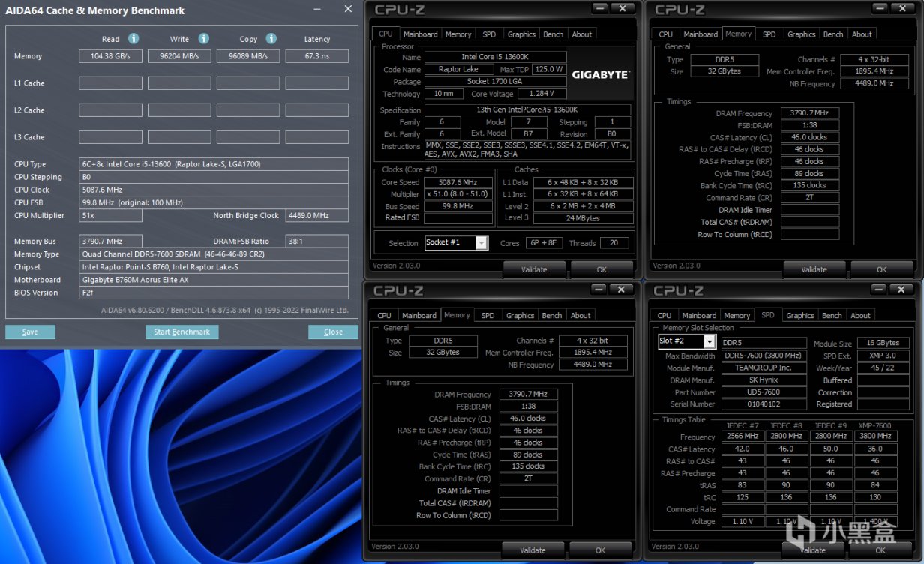Click the XMP-7600 column header in Timings Table

click(x=874, y=425)
